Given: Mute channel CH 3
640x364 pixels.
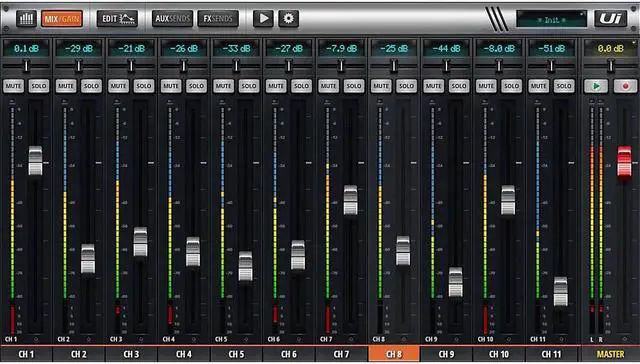Looking at the screenshot, I should click(x=118, y=86).
